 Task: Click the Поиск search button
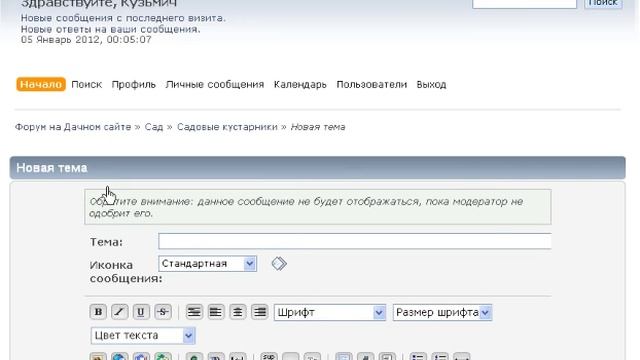[x=603, y=3]
